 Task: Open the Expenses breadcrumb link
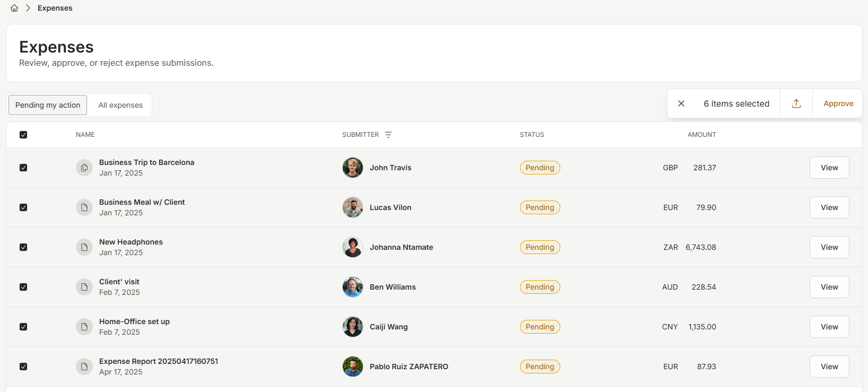coord(55,8)
